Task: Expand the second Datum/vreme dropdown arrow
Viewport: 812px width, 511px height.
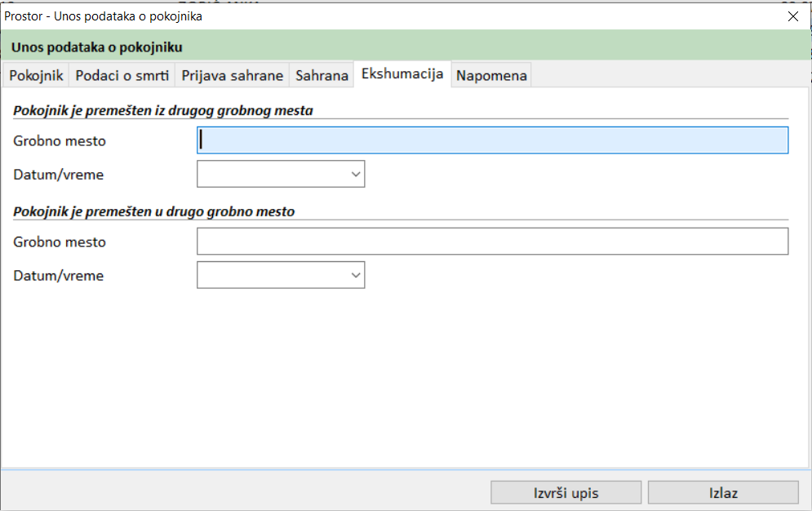Action: tap(355, 276)
